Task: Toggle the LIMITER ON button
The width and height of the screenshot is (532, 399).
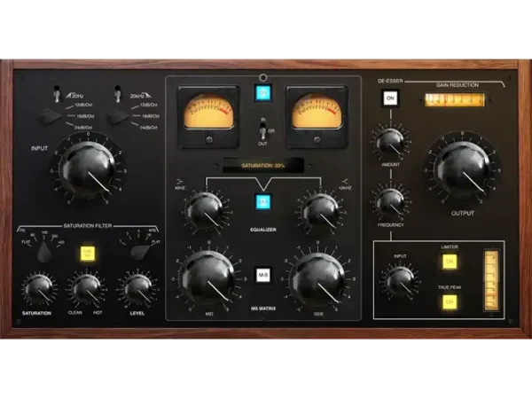Action: coord(450,262)
